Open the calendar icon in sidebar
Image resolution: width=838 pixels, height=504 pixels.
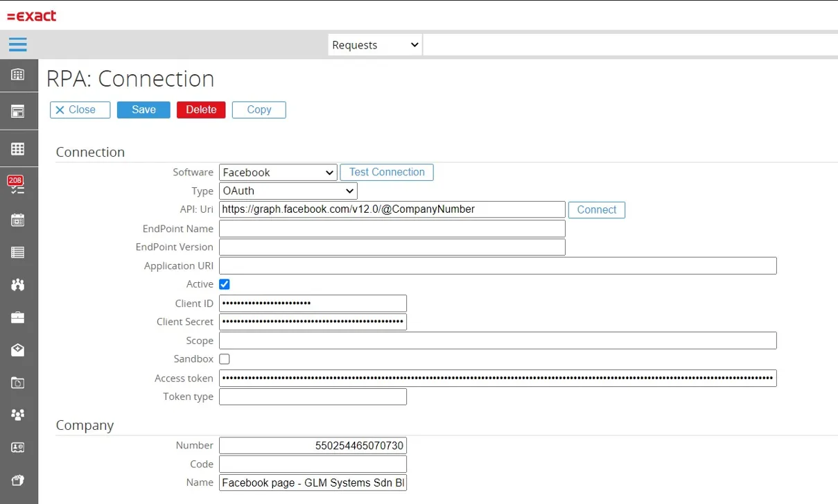click(18, 220)
